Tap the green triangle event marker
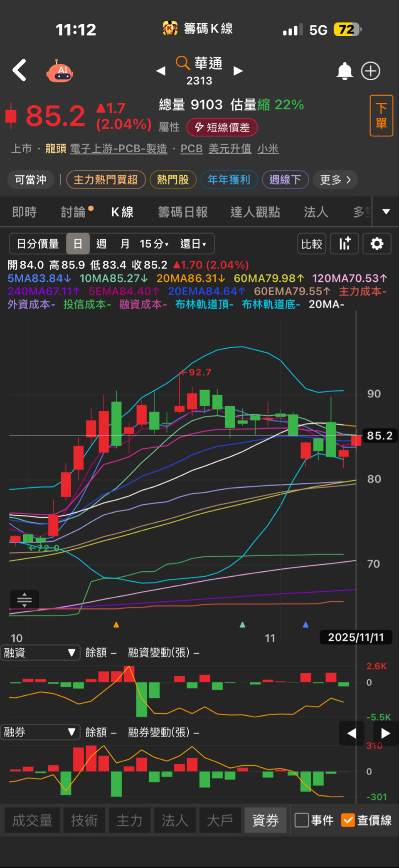The height and width of the screenshot is (868, 399). pos(243,625)
